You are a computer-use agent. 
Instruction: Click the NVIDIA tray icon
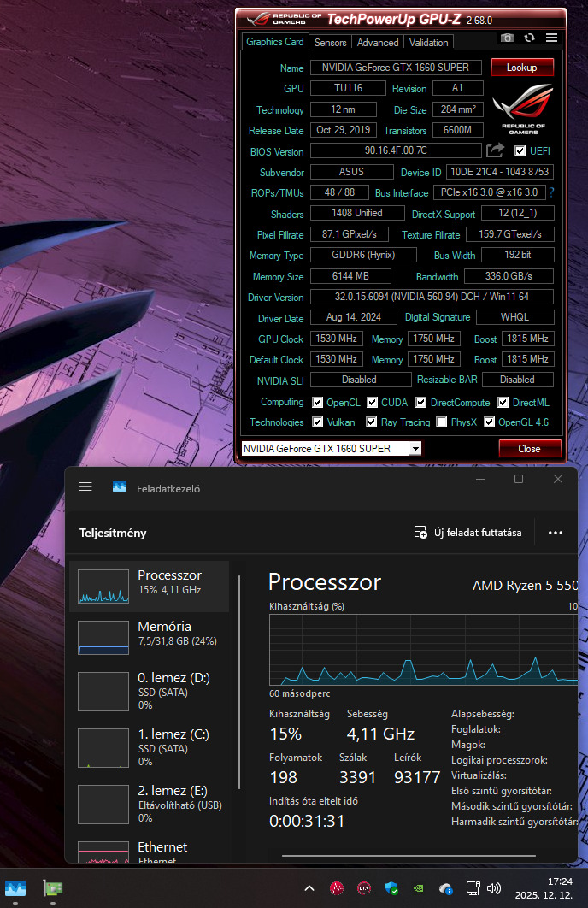click(419, 887)
